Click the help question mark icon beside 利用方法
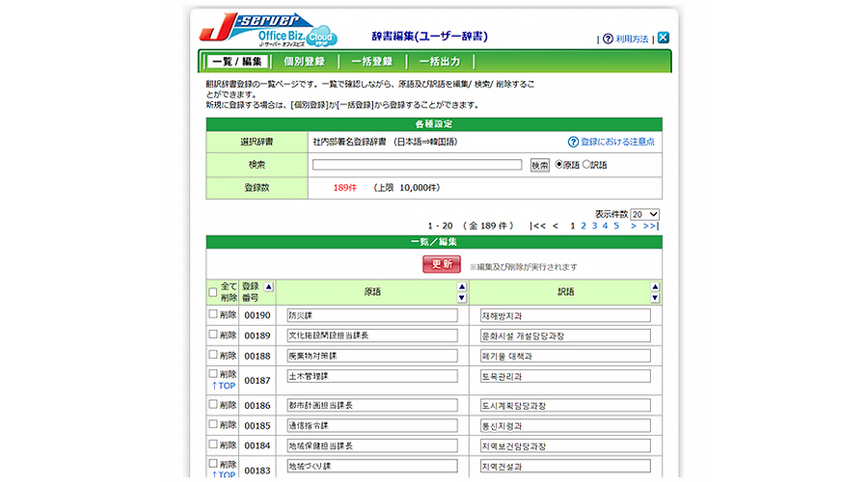The height and width of the screenshot is (482, 868). [x=608, y=39]
